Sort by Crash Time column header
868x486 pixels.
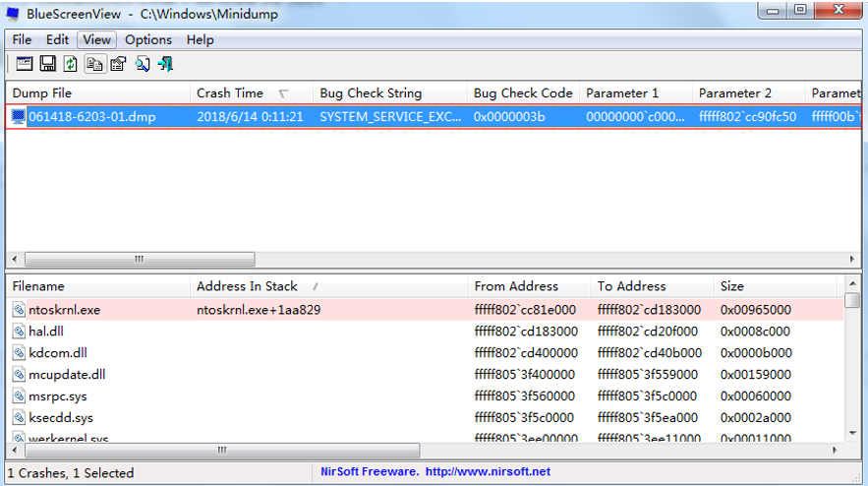pyautogui.click(x=230, y=93)
